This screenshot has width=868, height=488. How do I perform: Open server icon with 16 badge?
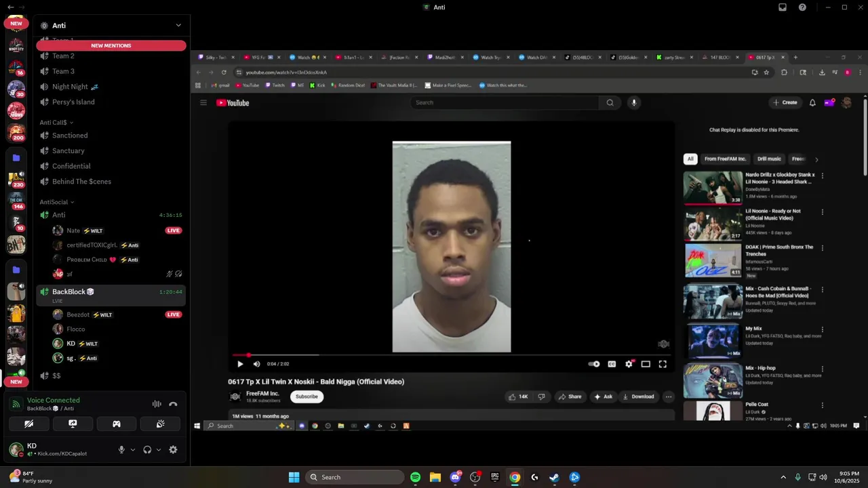(16, 68)
